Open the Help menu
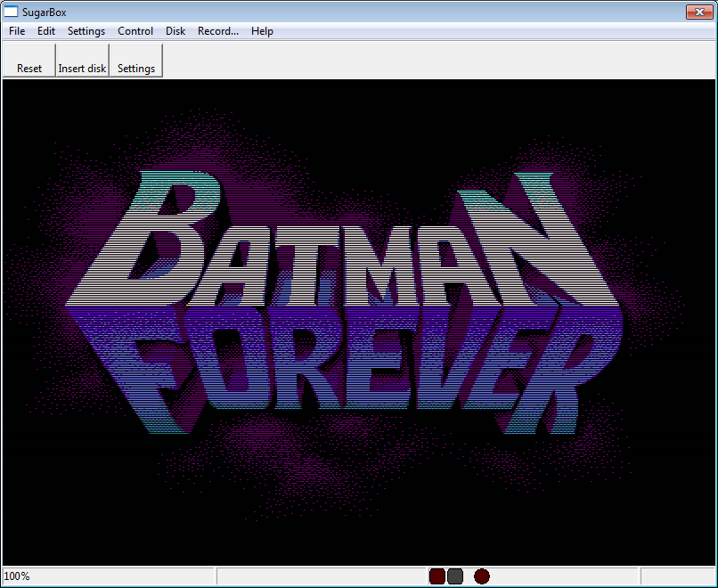Screen dimensions: 718x588 coord(262,31)
